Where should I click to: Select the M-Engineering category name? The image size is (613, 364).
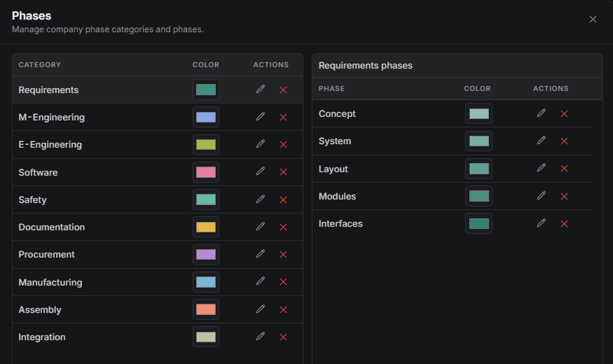(52, 117)
